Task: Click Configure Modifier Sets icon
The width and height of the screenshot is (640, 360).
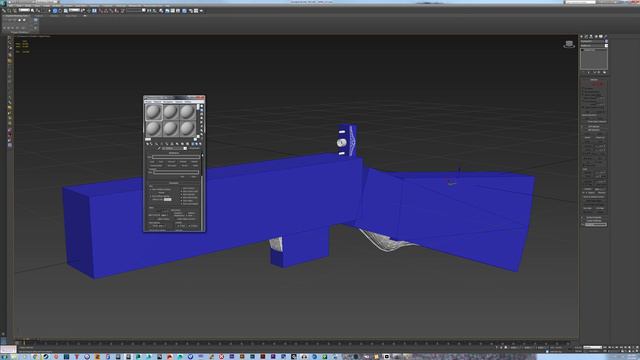Action: [x=604, y=72]
